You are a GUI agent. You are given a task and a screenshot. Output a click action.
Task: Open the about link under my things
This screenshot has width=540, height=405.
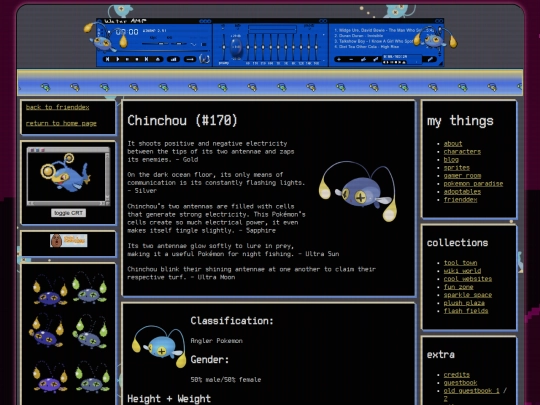coord(453,144)
